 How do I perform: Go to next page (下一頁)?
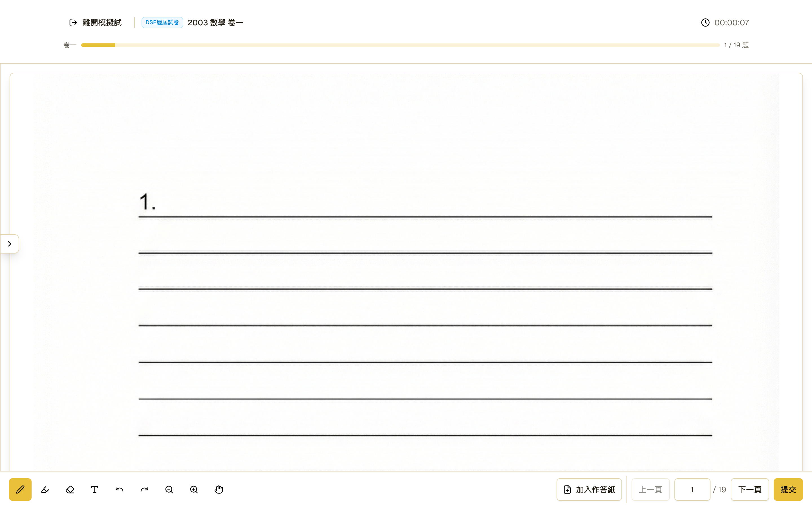click(x=750, y=489)
